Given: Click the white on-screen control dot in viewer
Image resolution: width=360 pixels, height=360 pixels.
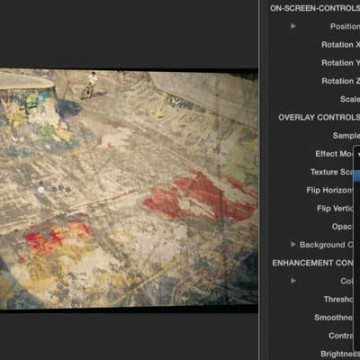Looking at the screenshot, I should (41, 190).
